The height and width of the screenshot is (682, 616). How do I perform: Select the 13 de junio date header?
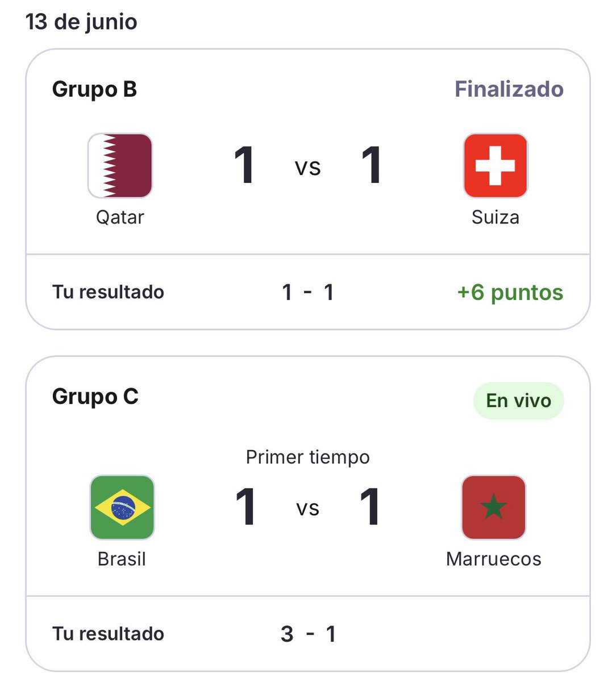[x=81, y=22]
